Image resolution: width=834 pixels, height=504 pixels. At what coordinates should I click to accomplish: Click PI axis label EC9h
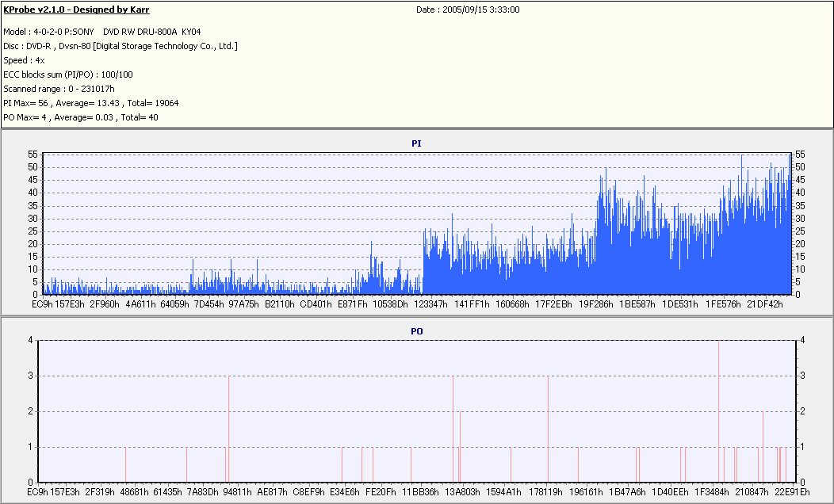click(43, 304)
